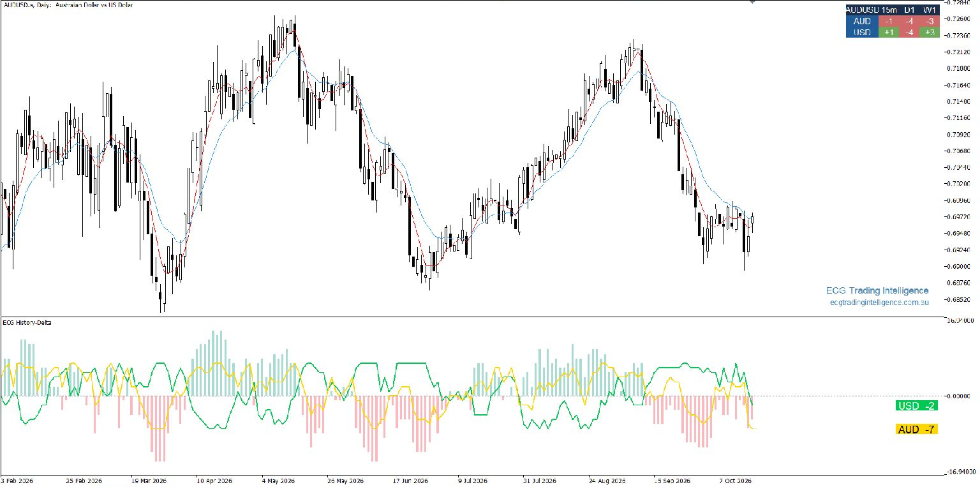This screenshot has height=487, width=980.
Task: Click the ECG History-Delta subwindow label
Action: tap(27, 322)
